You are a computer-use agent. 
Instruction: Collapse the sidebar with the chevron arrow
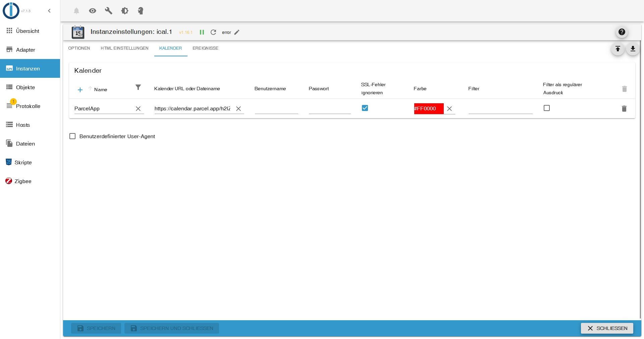pos(49,11)
